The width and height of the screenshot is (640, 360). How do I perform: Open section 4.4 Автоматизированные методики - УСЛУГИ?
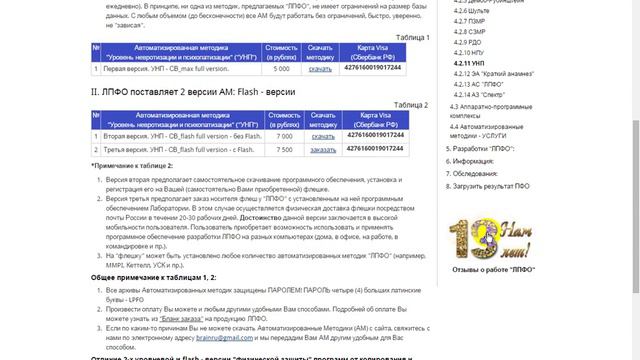pos(487,131)
